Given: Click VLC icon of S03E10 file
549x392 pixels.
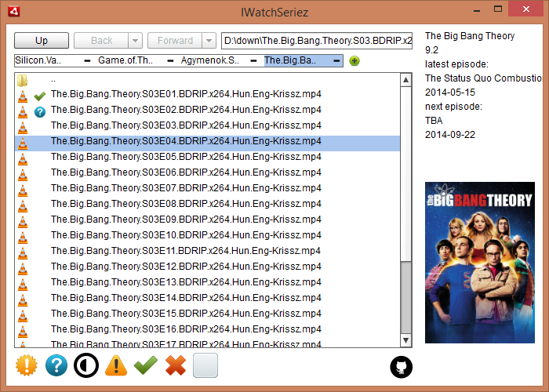Looking at the screenshot, I should 23,238.
